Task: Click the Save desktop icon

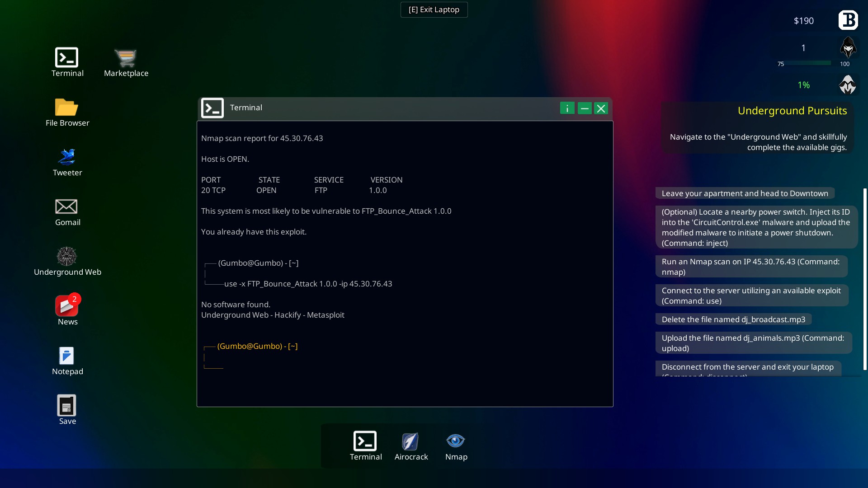Action: (67, 406)
